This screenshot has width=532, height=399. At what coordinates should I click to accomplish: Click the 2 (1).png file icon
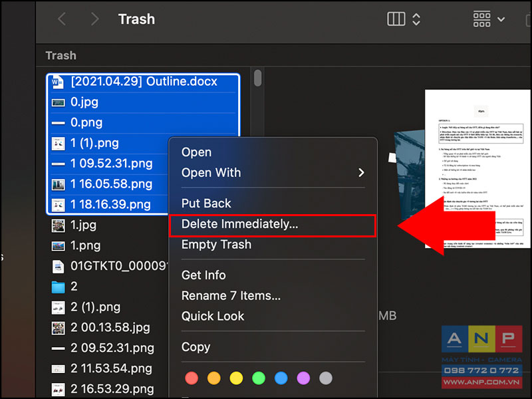(58, 308)
